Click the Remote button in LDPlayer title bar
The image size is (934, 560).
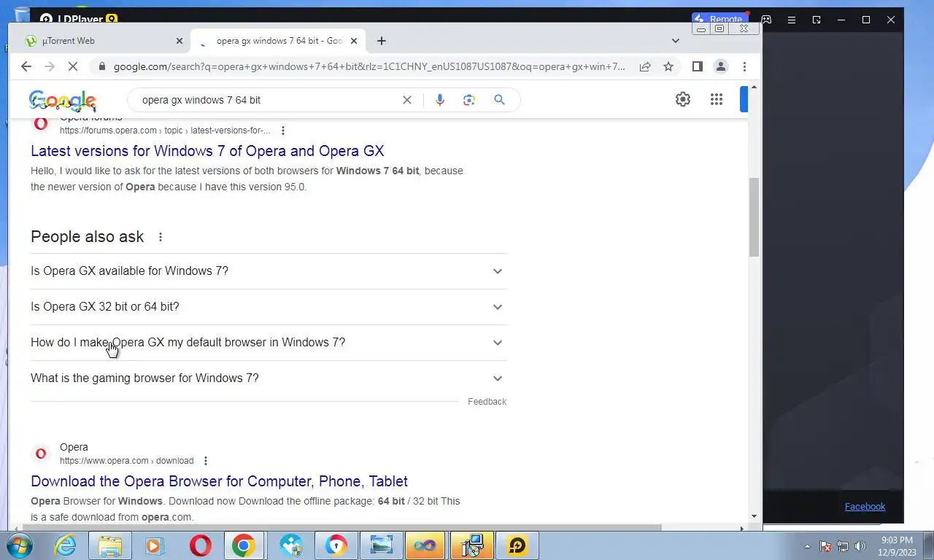(720, 19)
